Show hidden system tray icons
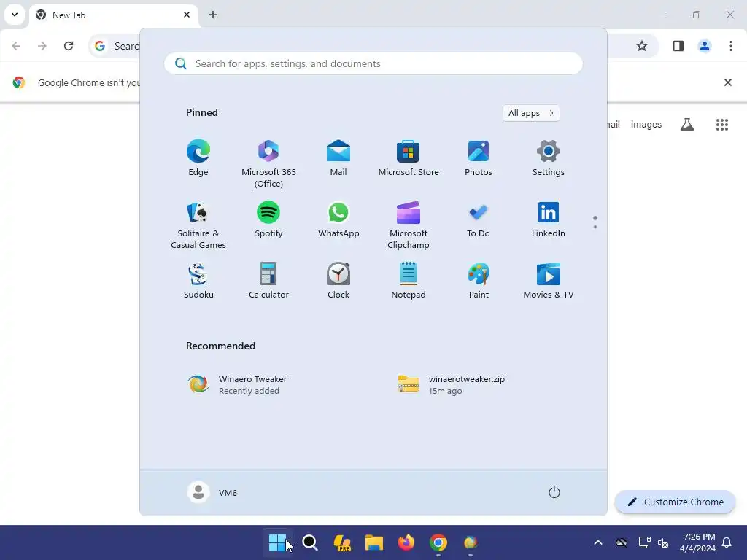The height and width of the screenshot is (560, 747). click(x=598, y=542)
